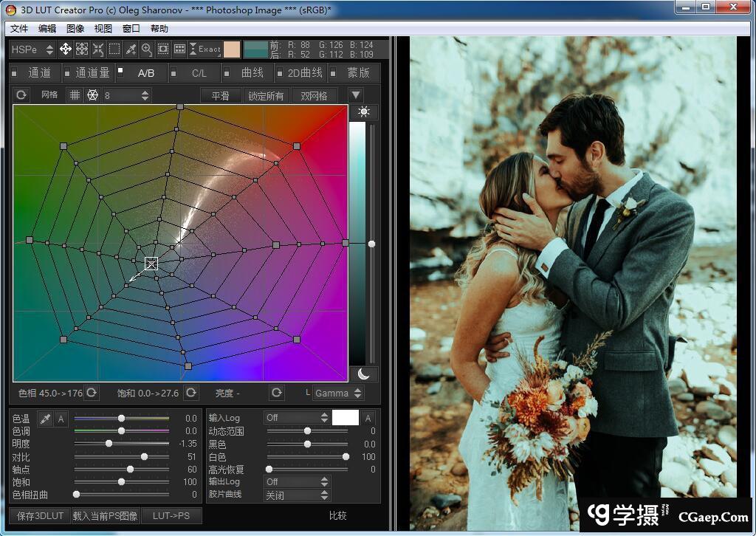Choose the rectangular marquee selection tool
The image size is (756, 536).
coord(114,49)
